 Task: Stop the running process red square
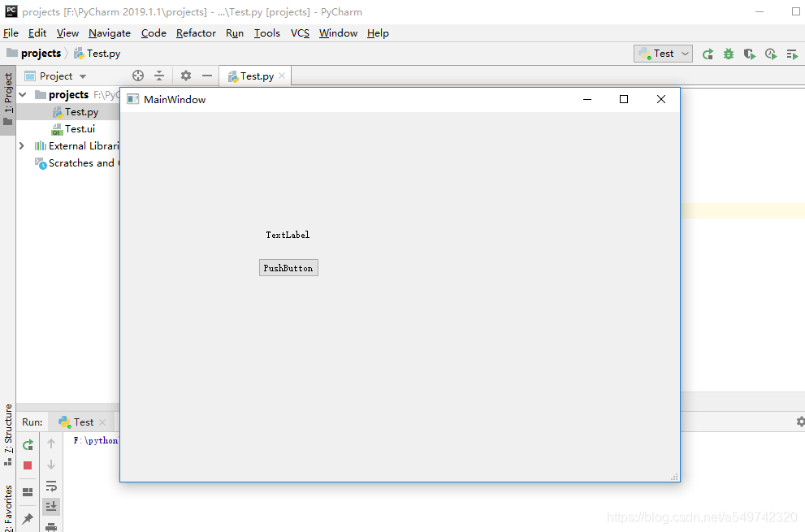[28, 465]
